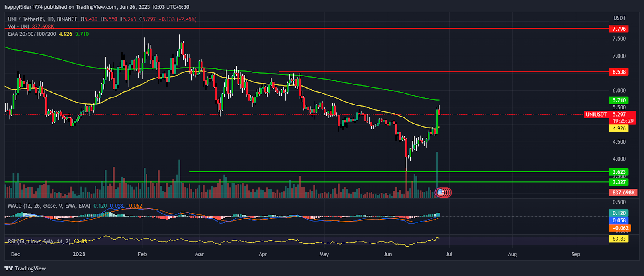Click the TradingView logo at bottom left
Screen dimensions: 644x276
(x=25, y=268)
